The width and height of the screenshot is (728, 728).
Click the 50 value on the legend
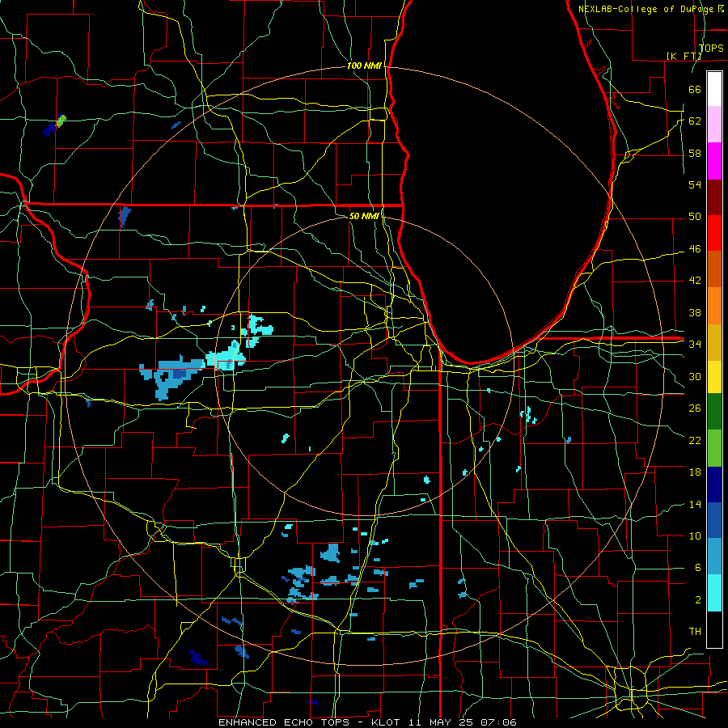tap(695, 217)
